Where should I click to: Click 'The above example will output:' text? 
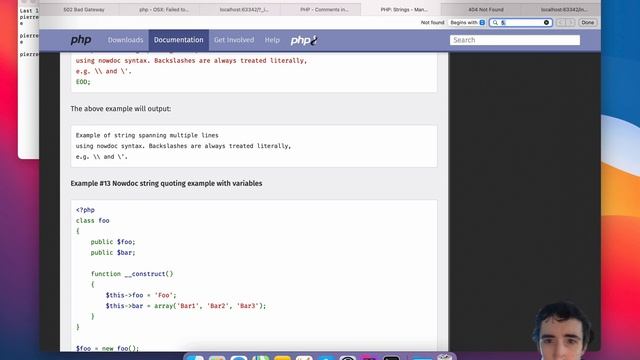tap(121, 109)
